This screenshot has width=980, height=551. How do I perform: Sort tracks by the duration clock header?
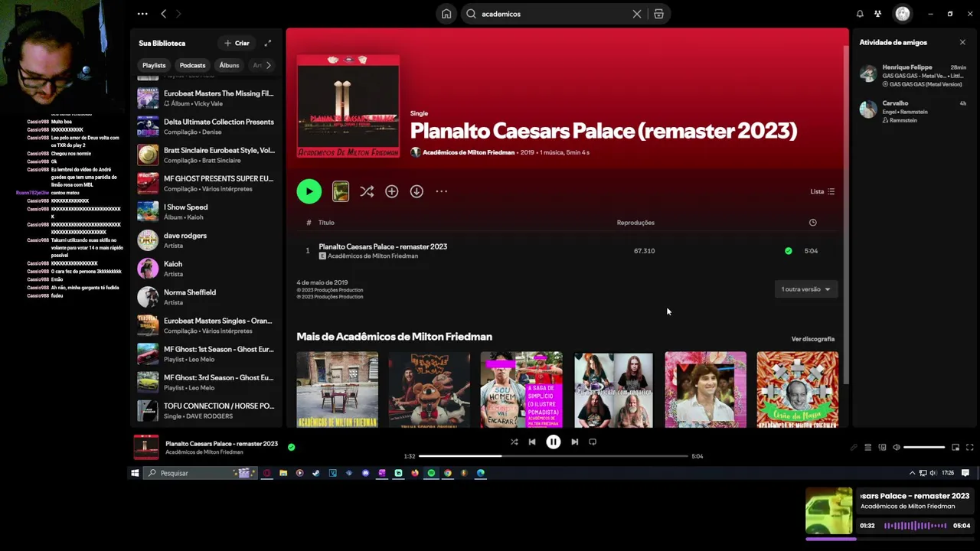pos(812,223)
